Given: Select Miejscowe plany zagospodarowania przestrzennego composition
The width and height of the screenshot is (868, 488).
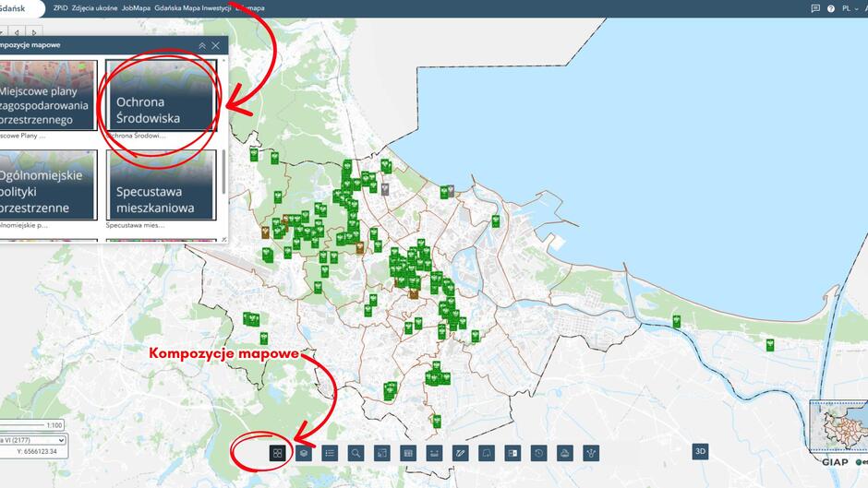Looking at the screenshot, I should click(x=49, y=96).
